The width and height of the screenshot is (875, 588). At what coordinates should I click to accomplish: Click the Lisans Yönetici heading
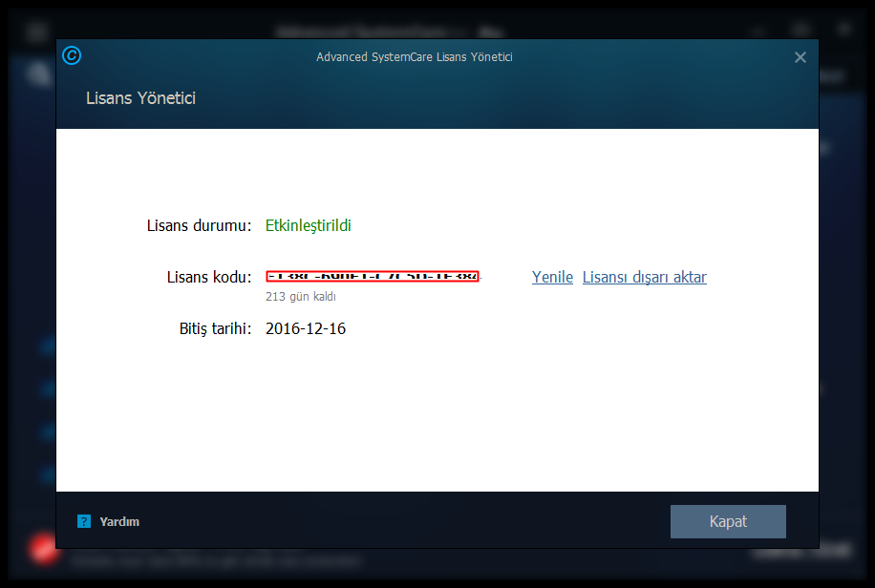(140, 98)
